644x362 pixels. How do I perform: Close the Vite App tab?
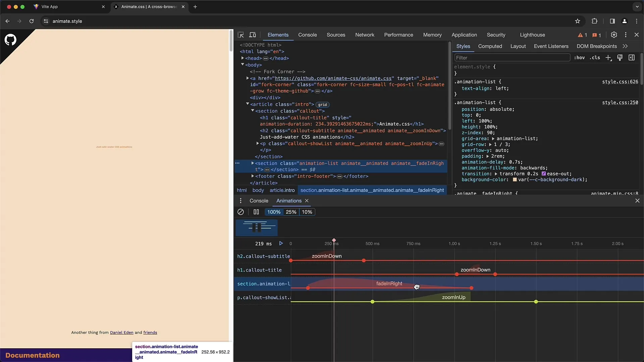click(x=103, y=7)
